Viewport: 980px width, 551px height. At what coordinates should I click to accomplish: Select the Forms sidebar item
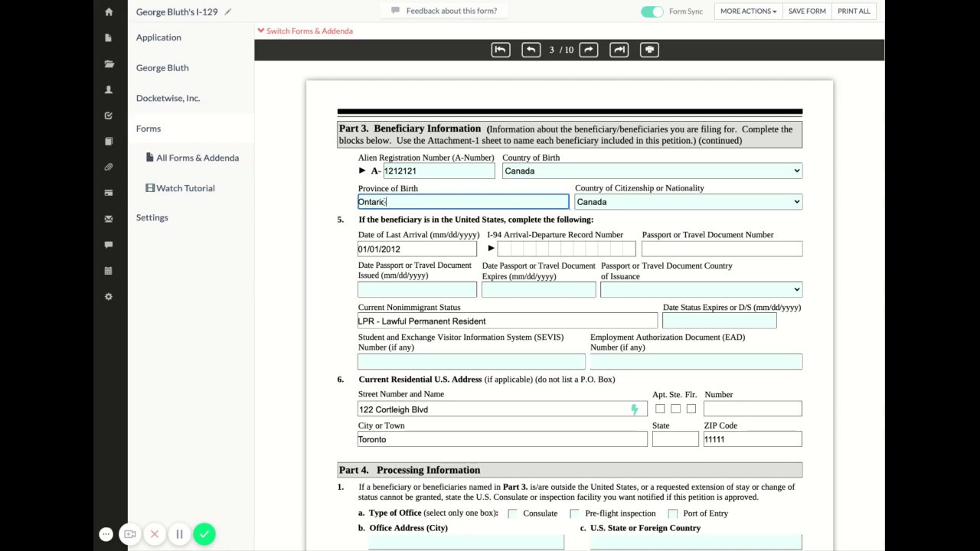[149, 129]
